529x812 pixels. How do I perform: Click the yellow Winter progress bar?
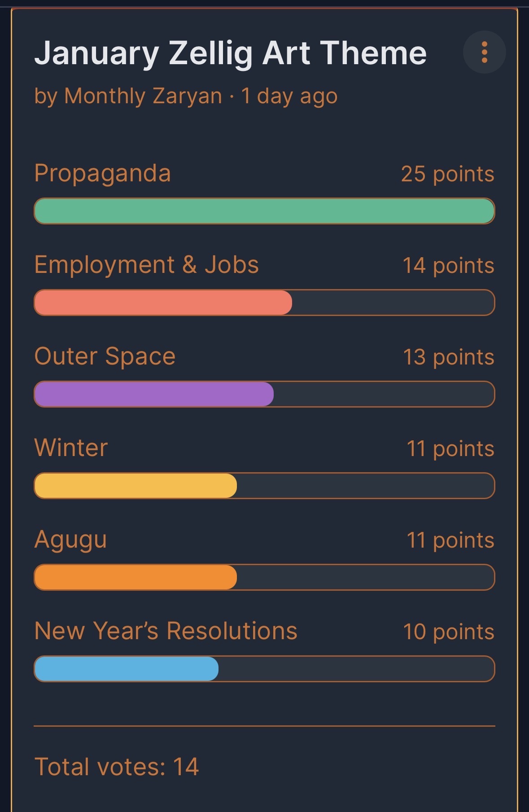point(136,486)
